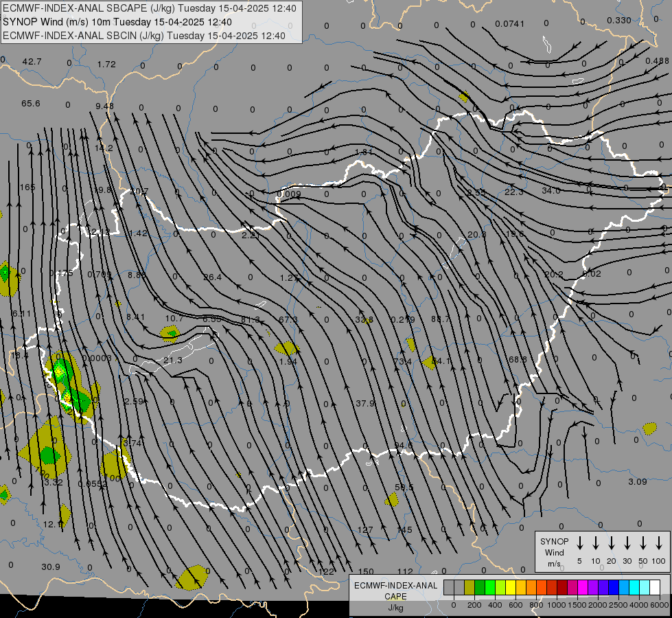Click the map value '94.6'

(404, 446)
